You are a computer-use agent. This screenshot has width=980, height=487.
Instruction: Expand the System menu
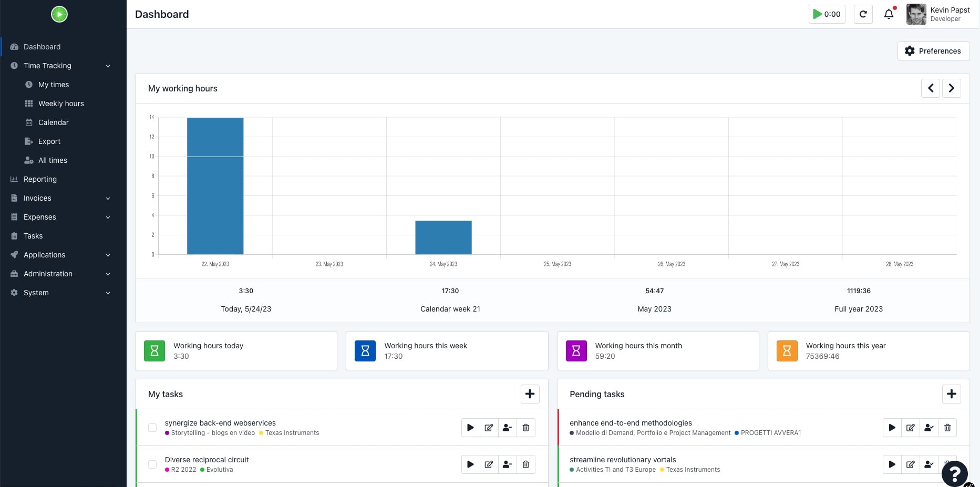click(63, 293)
